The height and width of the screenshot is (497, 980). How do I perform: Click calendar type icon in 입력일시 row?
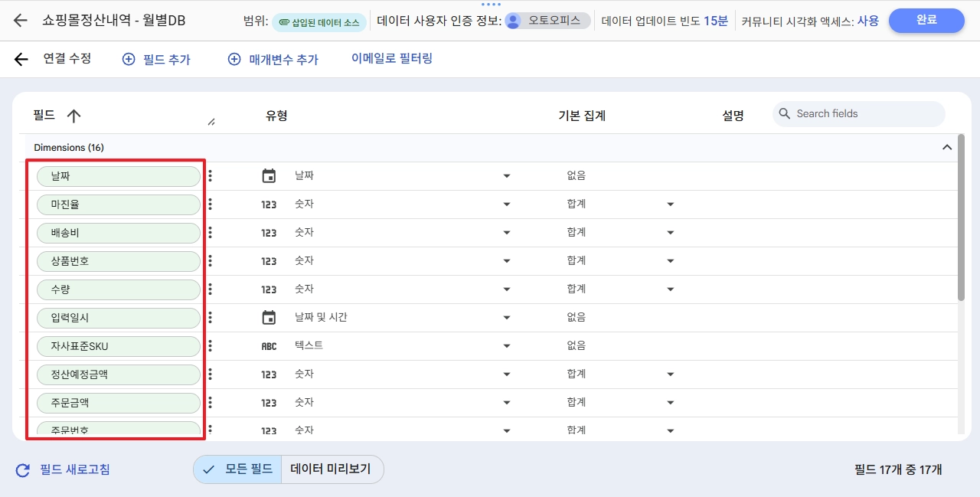[269, 317]
